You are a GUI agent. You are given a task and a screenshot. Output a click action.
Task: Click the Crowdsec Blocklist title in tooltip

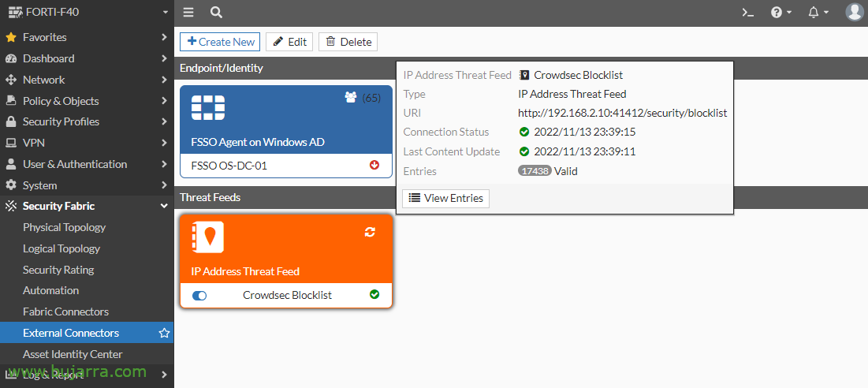(578, 75)
